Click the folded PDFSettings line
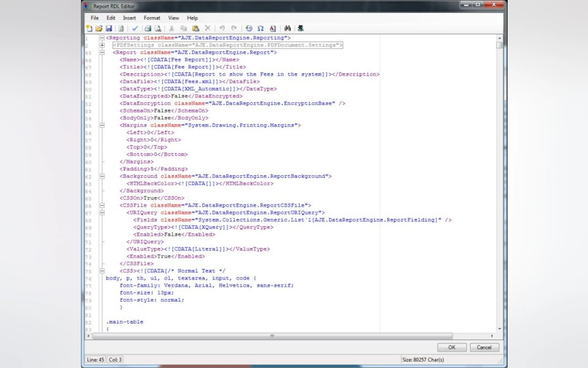588x368 pixels. (x=228, y=45)
